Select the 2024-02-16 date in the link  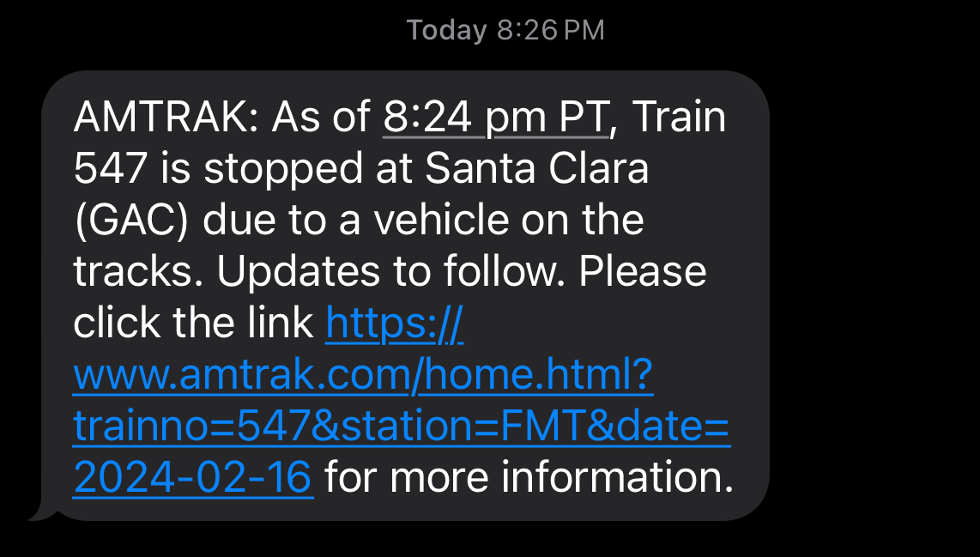192,477
